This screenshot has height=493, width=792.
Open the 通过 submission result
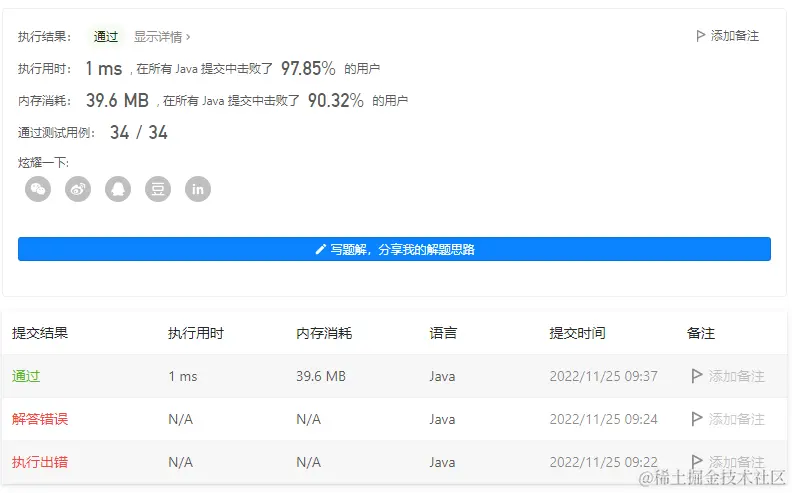click(x=26, y=376)
